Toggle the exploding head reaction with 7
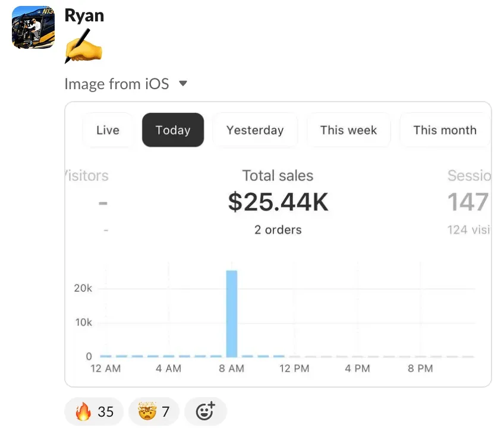 coord(154,411)
